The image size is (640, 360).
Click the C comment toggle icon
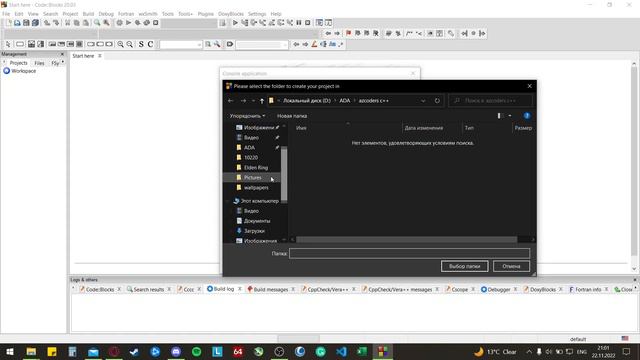pyautogui.click(x=150, y=44)
